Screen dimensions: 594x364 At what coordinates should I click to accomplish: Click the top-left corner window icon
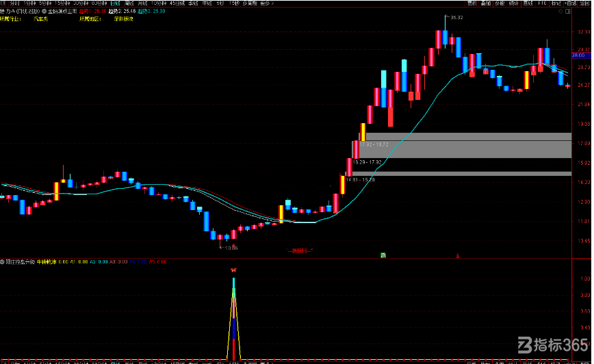3,3
